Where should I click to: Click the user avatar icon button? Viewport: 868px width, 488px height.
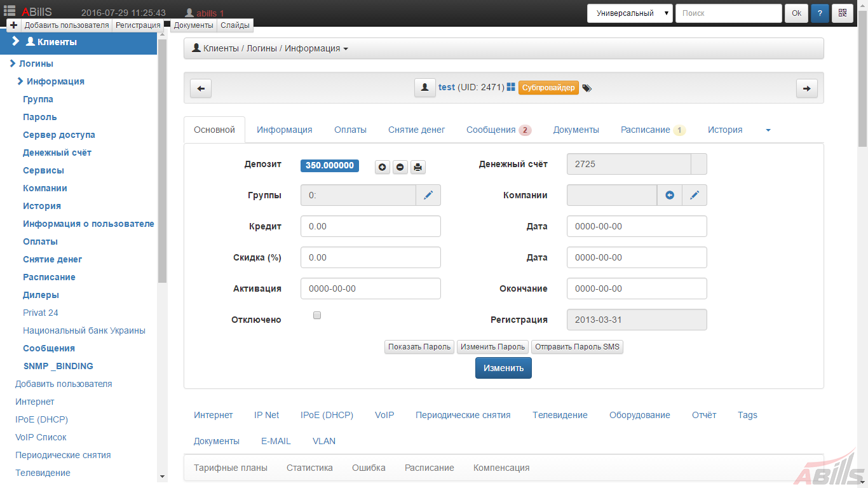[425, 88]
